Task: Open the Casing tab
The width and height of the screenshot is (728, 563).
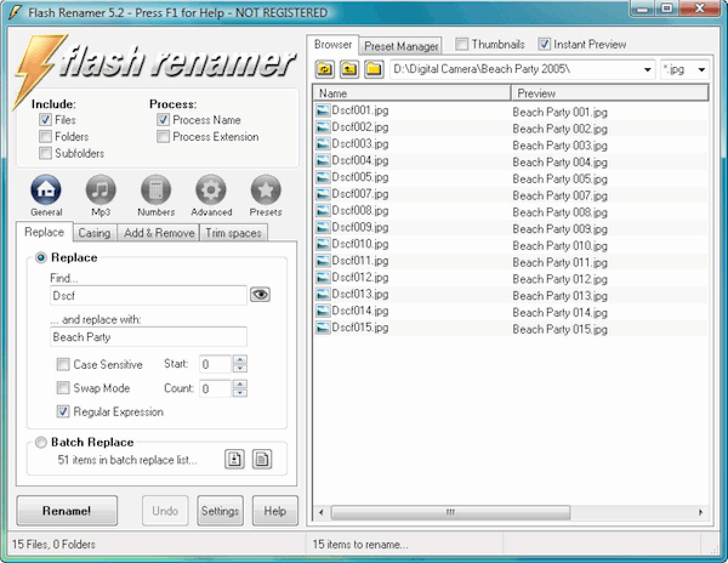Action: 95,232
